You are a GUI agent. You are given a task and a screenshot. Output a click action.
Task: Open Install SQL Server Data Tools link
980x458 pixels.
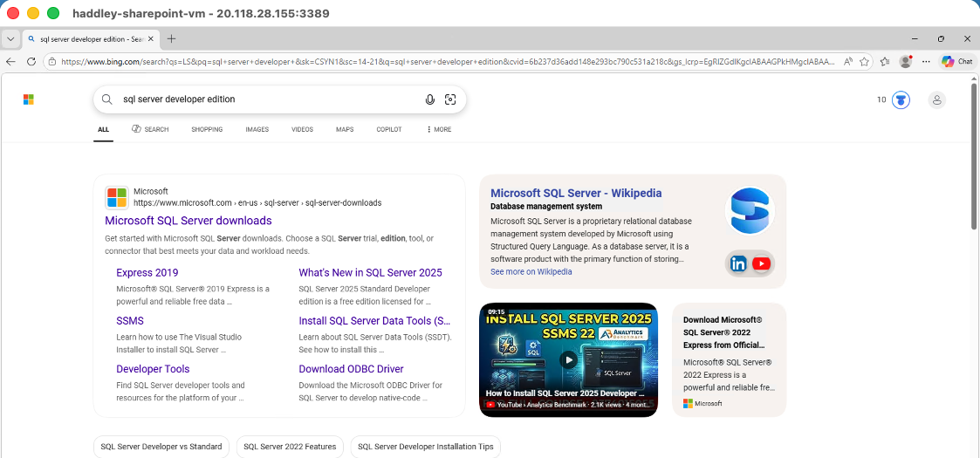click(x=374, y=320)
